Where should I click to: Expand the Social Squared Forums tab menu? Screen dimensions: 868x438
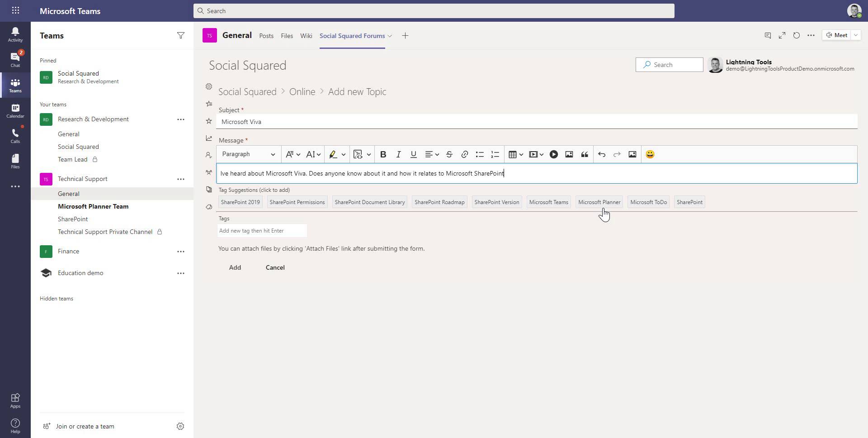tap(390, 36)
